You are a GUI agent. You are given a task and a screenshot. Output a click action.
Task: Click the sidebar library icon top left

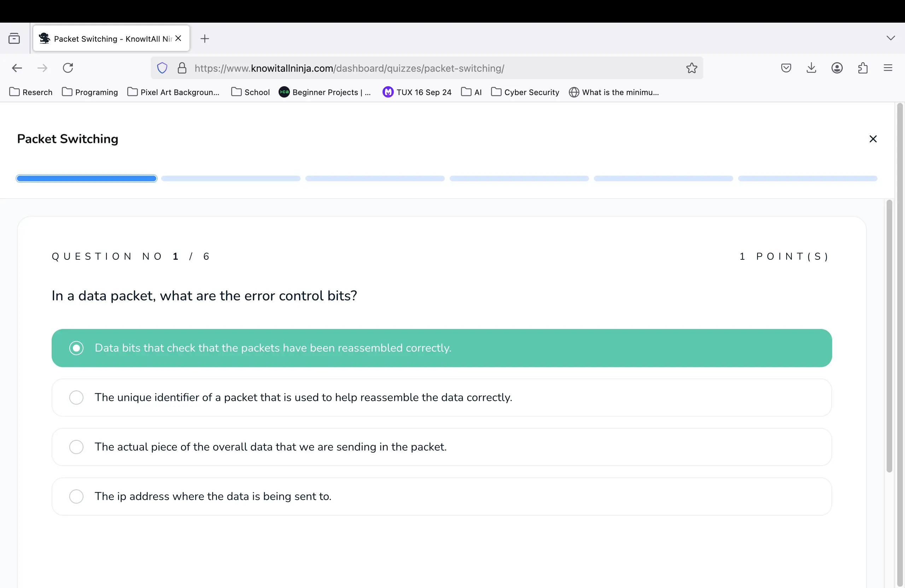point(14,38)
